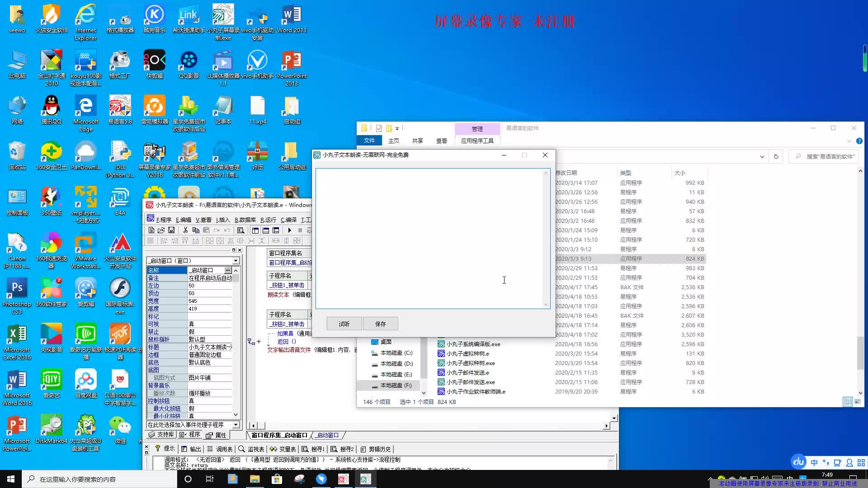Switch to the _启动窗口 editor tab

click(327, 435)
